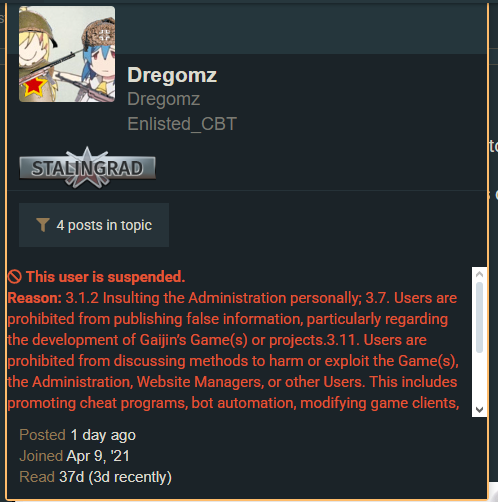Click the red star on avatar

34,86
